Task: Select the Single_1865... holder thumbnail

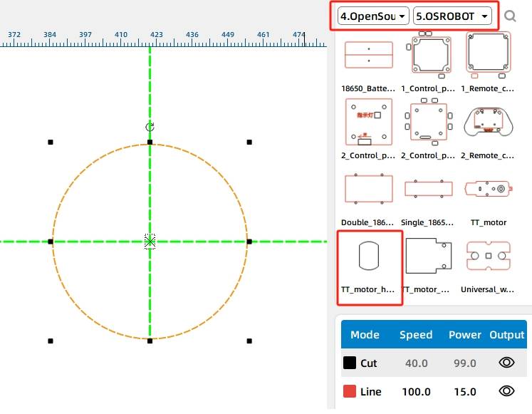Action: 429,189
